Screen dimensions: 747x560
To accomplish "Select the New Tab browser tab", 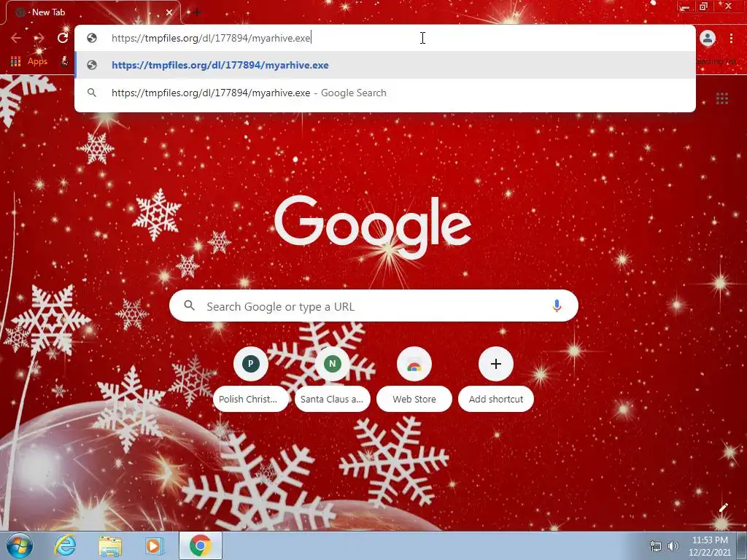I will [x=93, y=12].
